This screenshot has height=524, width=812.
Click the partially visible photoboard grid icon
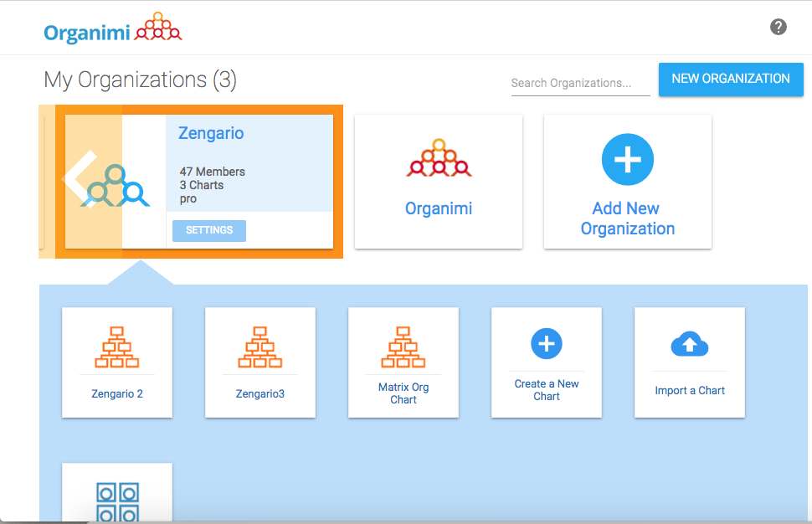117,501
